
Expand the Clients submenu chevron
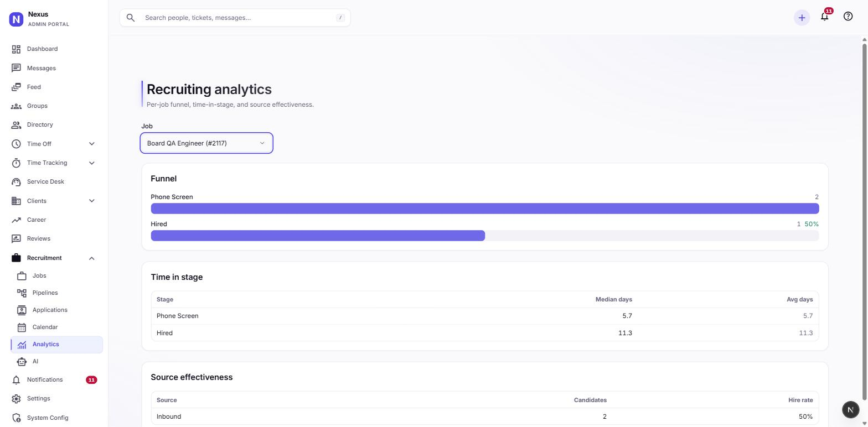92,201
